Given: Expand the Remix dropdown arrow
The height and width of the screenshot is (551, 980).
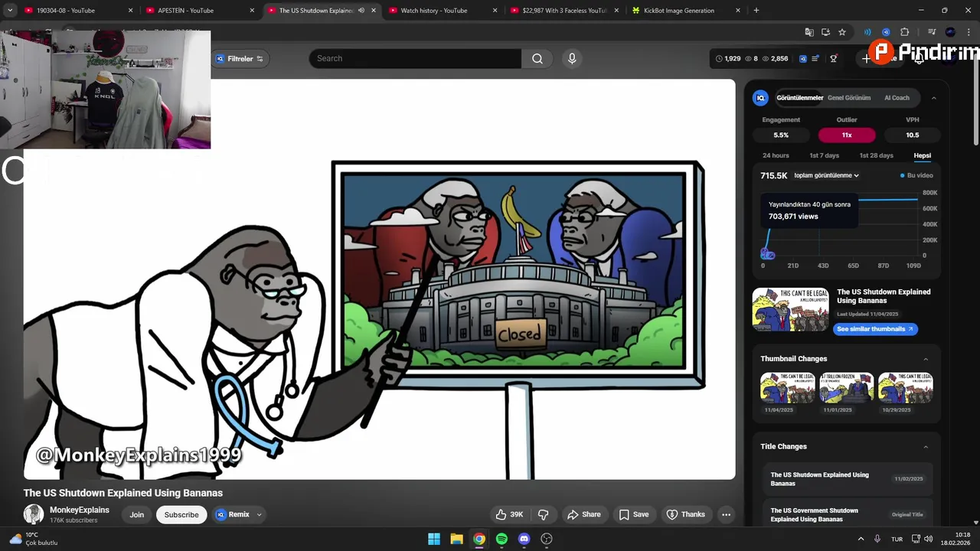Looking at the screenshot, I should [x=259, y=514].
